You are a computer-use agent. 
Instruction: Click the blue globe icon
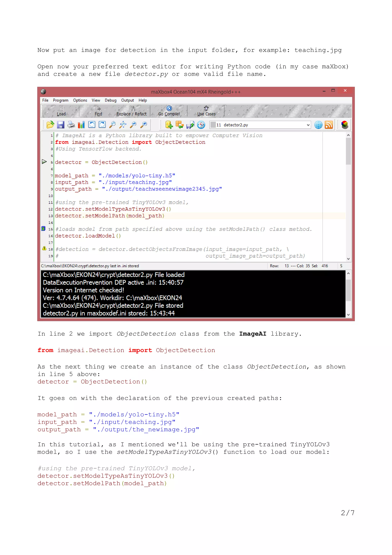point(318,125)
